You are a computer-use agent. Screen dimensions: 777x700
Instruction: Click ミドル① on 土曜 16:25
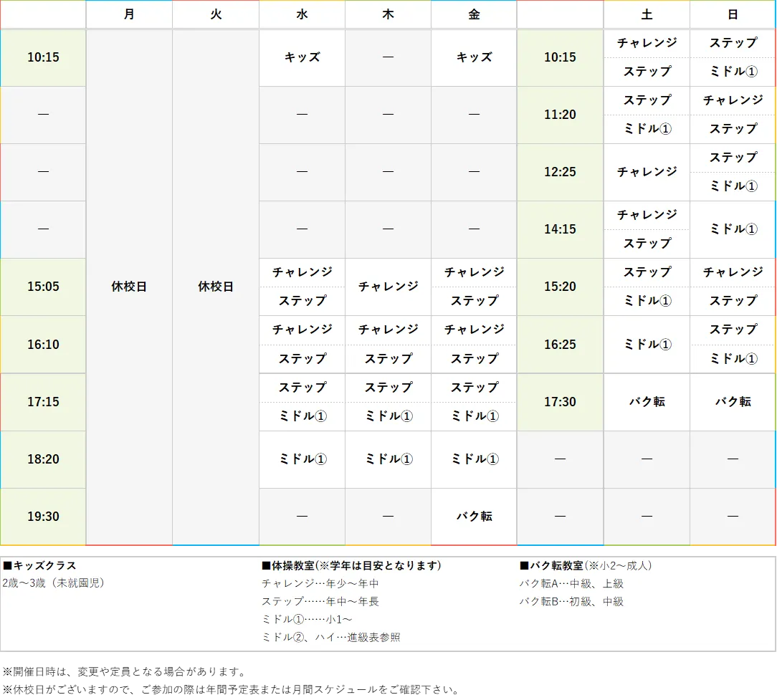[x=647, y=345]
